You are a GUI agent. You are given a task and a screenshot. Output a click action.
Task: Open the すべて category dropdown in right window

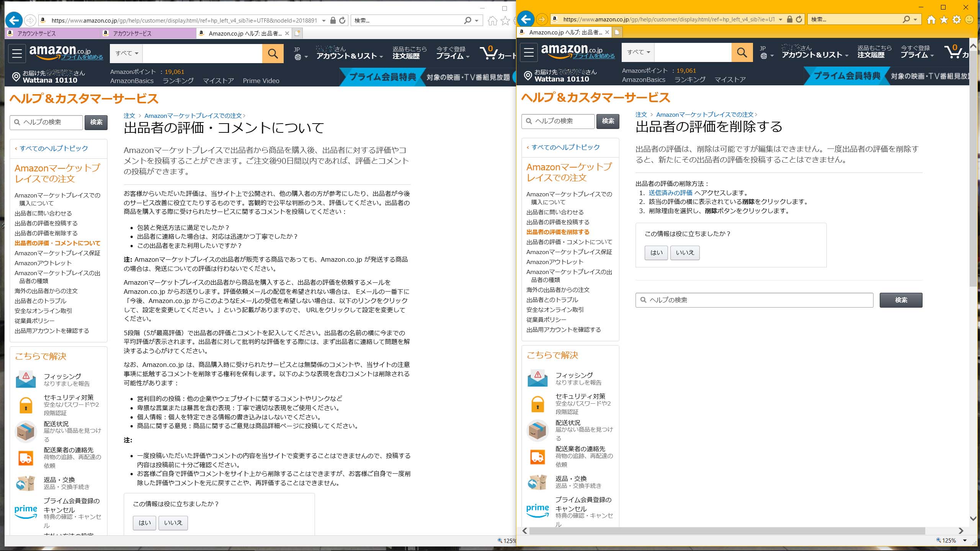click(x=638, y=52)
